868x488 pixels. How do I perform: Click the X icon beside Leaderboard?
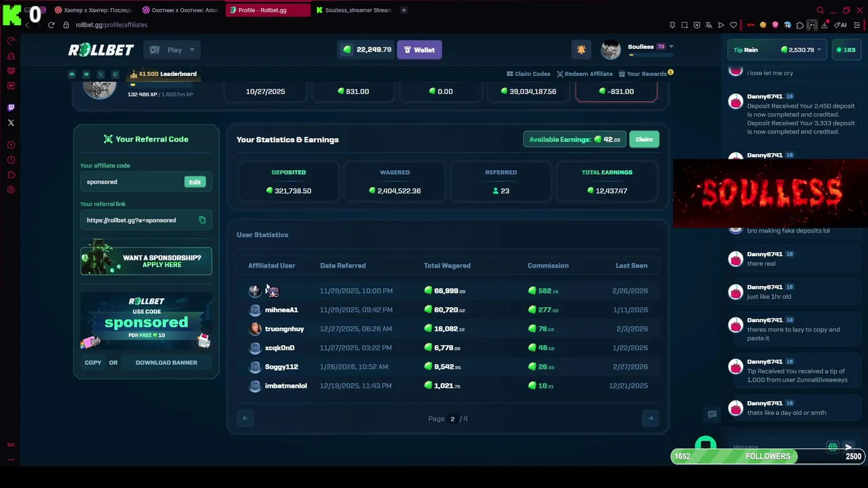point(100,74)
